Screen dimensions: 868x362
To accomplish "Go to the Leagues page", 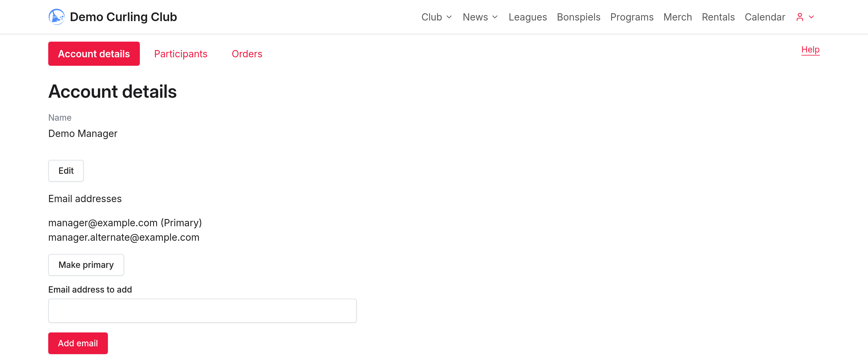I will (x=528, y=17).
